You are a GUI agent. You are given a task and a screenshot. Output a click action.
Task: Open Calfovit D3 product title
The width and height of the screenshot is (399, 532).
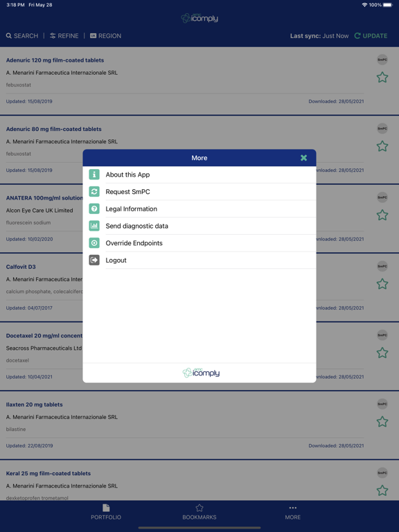(21, 267)
